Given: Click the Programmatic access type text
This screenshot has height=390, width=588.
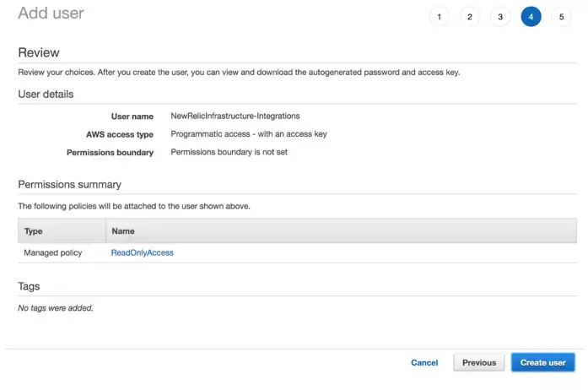Looking at the screenshot, I should point(248,133).
